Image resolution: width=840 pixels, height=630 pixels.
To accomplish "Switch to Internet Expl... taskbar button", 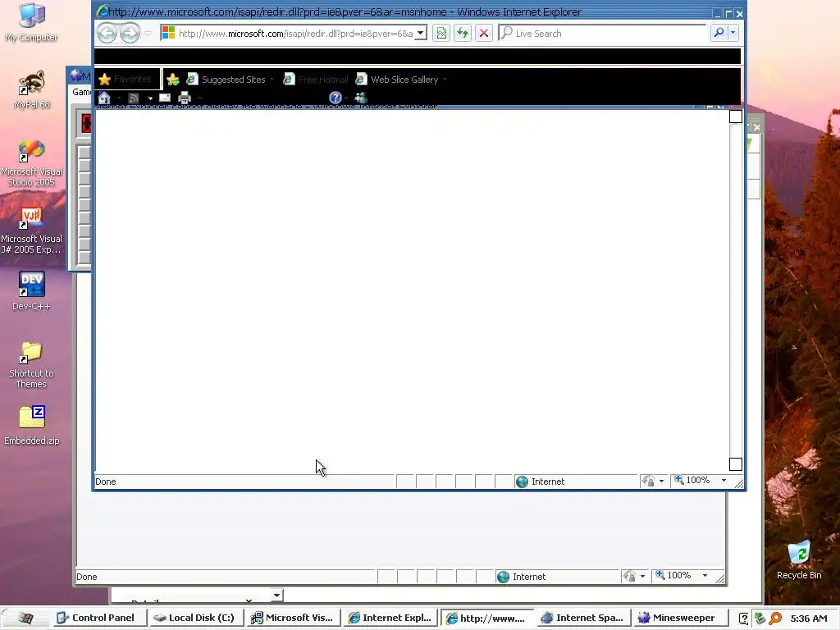I will [390, 618].
